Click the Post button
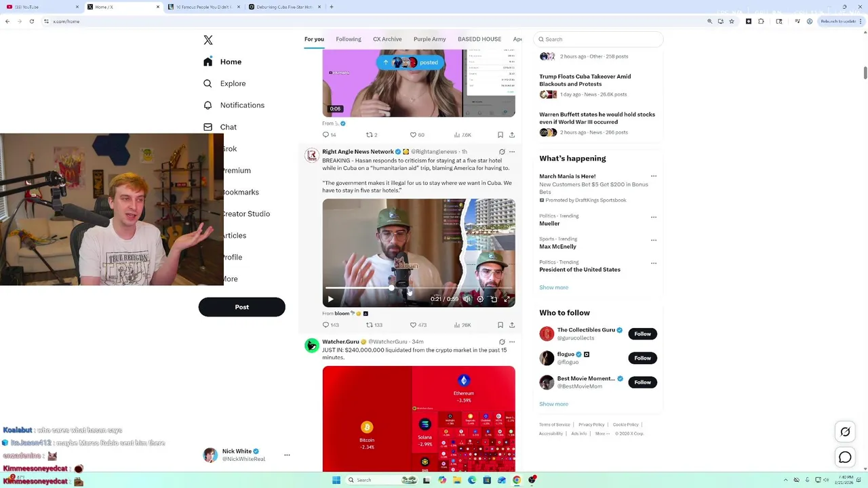 [241, 307]
